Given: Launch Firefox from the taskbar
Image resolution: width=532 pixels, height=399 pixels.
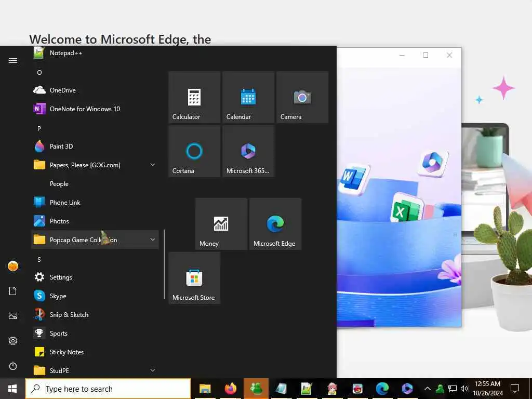Looking at the screenshot, I should 230,389.
